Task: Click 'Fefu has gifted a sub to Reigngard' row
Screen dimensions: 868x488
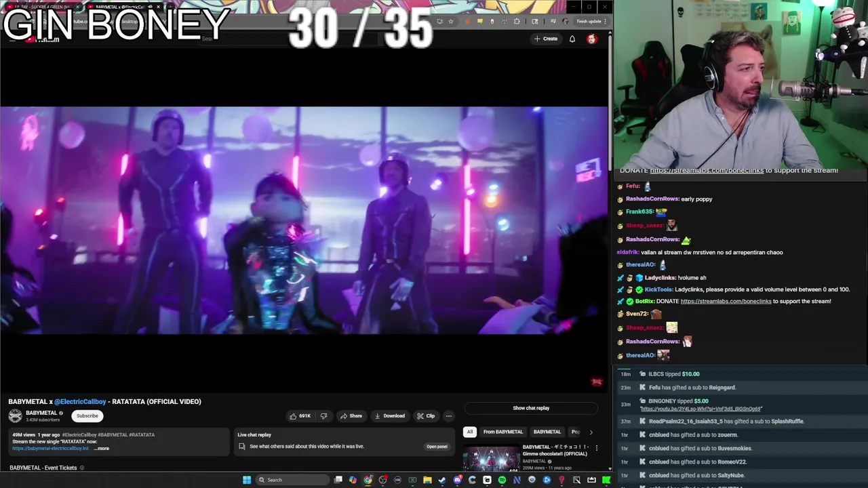Action: 741,388
